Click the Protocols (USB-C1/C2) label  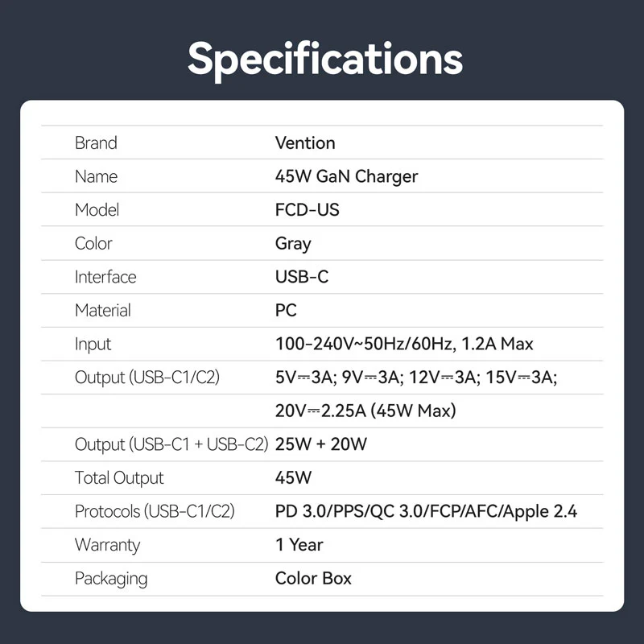click(x=155, y=511)
